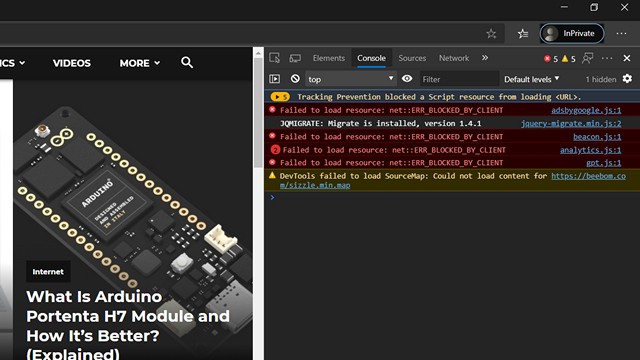The width and height of the screenshot is (640, 360).
Task: Expand the MORE menu dropdown
Action: click(140, 63)
